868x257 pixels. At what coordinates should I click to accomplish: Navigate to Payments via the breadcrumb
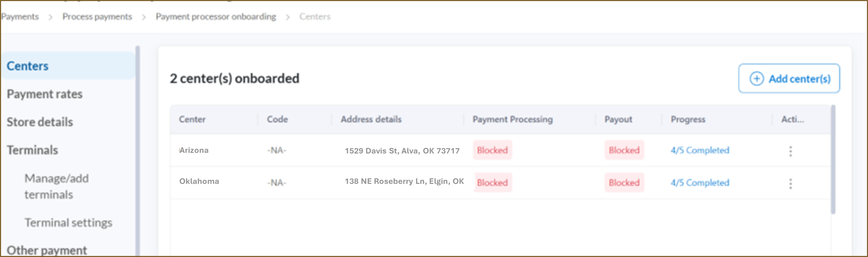19,16
